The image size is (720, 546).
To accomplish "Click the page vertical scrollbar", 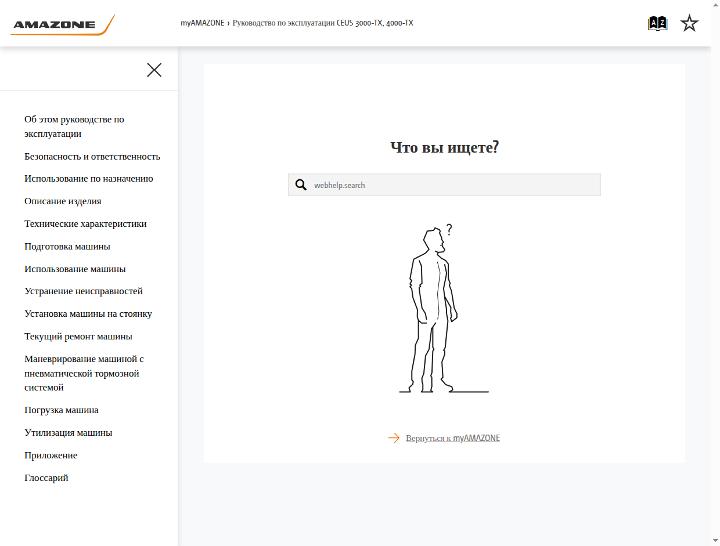I will 716,273.
